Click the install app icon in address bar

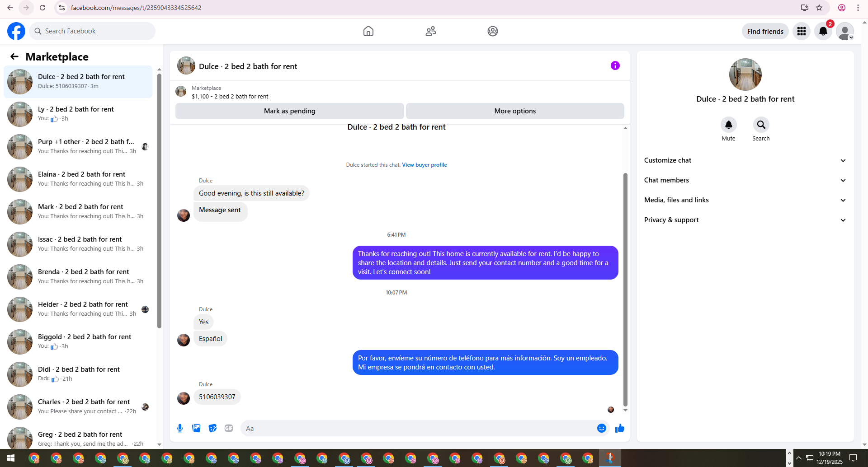pyautogui.click(x=804, y=8)
